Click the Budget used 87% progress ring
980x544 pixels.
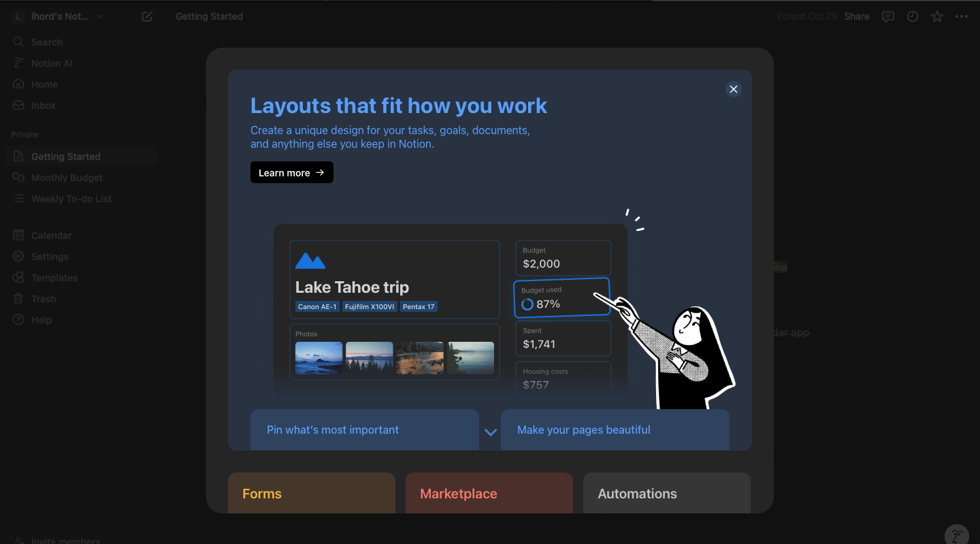[x=527, y=304]
